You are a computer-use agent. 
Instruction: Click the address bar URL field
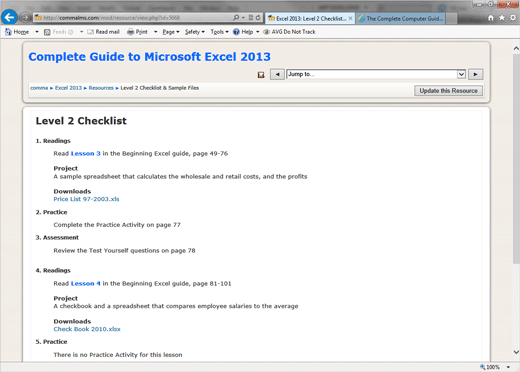click(133, 18)
